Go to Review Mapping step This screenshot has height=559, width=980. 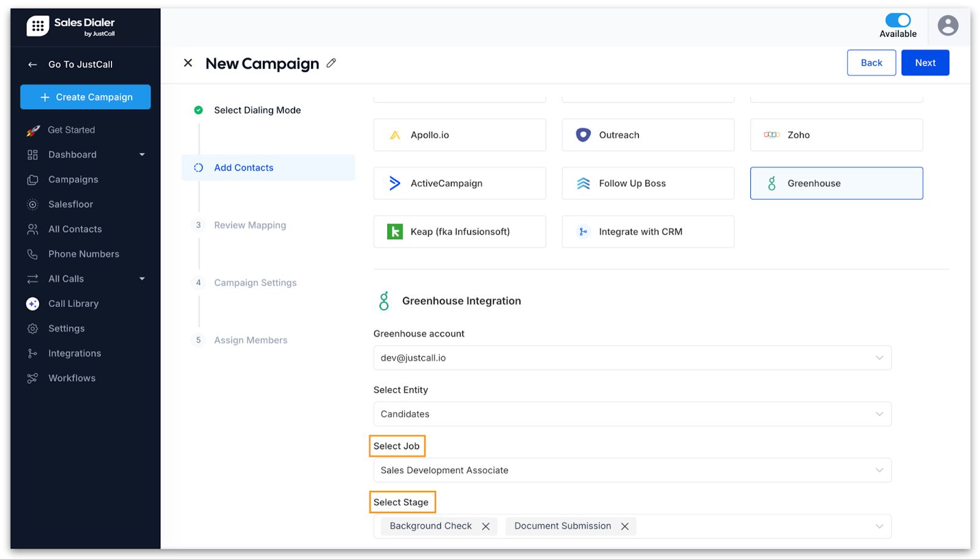[x=250, y=225]
